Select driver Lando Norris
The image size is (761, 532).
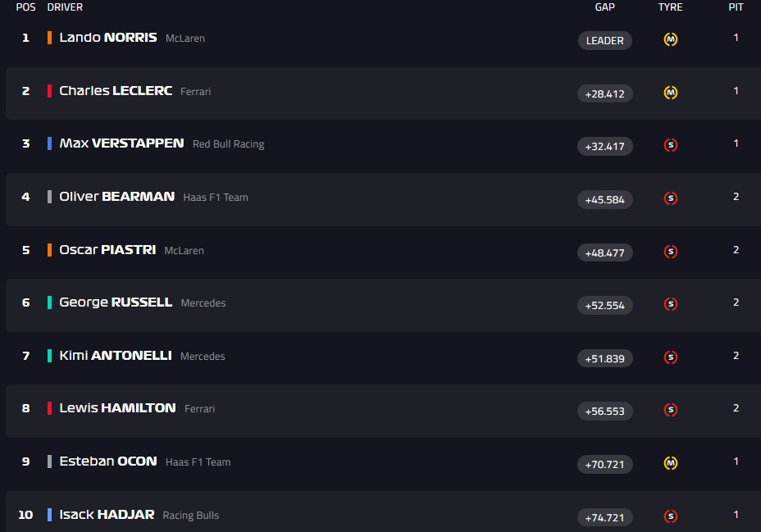click(x=108, y=38)
